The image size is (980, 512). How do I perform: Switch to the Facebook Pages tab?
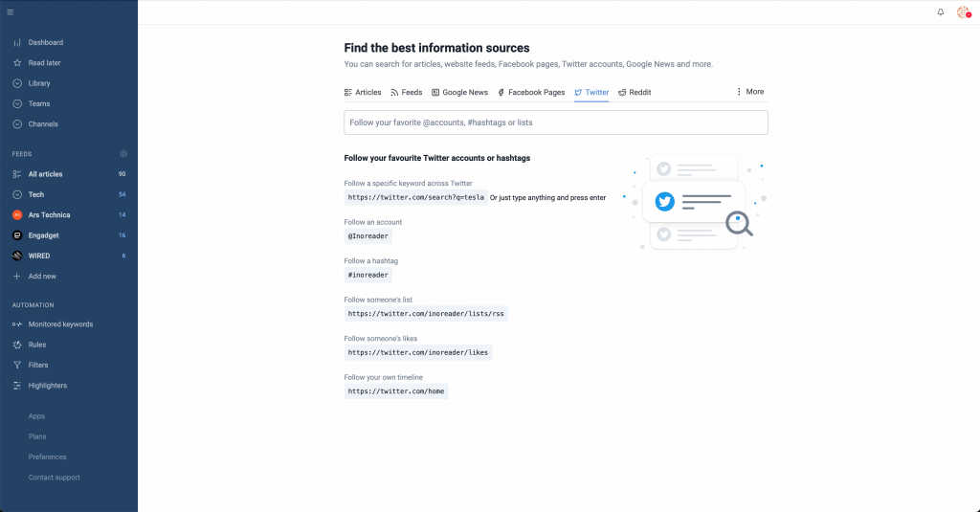tap(531, 93)
